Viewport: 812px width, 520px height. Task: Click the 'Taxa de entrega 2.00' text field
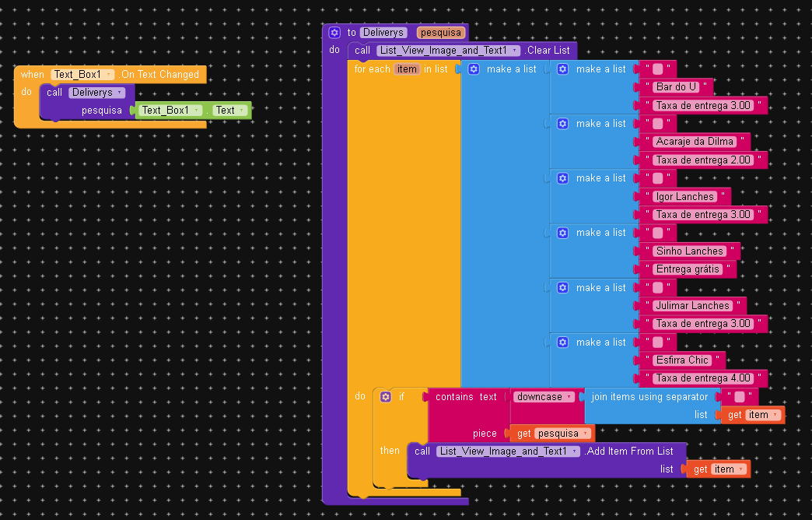click(x=704, y=160)
